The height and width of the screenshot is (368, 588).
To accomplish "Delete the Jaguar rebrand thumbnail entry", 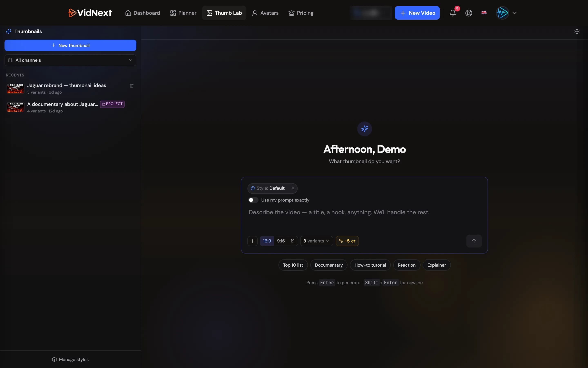I will [x=132, y=86].
